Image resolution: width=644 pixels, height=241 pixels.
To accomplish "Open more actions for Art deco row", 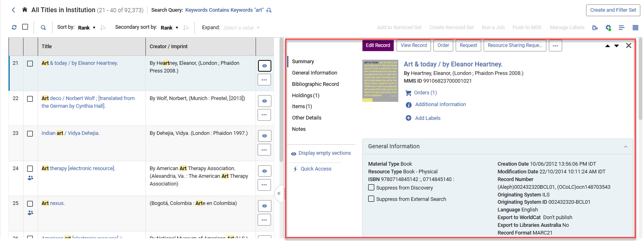I will coord(264,115).
